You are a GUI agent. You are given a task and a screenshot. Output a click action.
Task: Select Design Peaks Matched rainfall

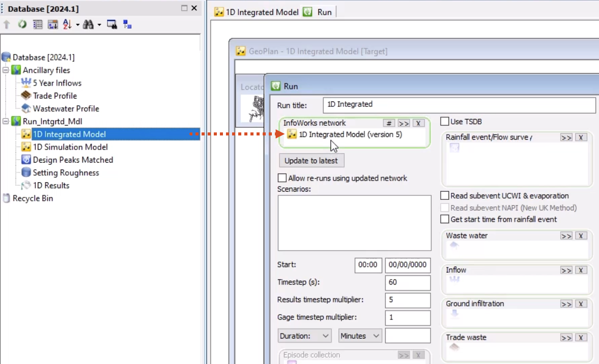click(x=73, y=160)
